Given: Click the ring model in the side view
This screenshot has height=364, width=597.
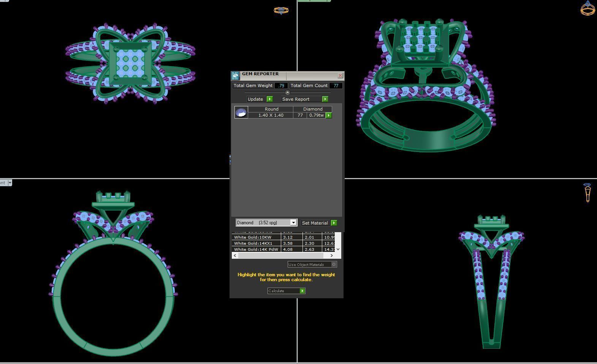Looking at the screenshot, I should click(491, 281).
